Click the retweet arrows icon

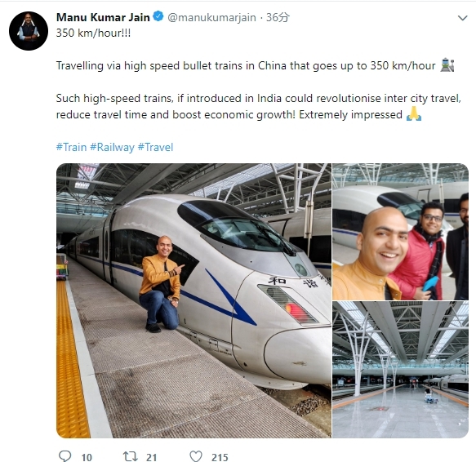click(131, 456)
